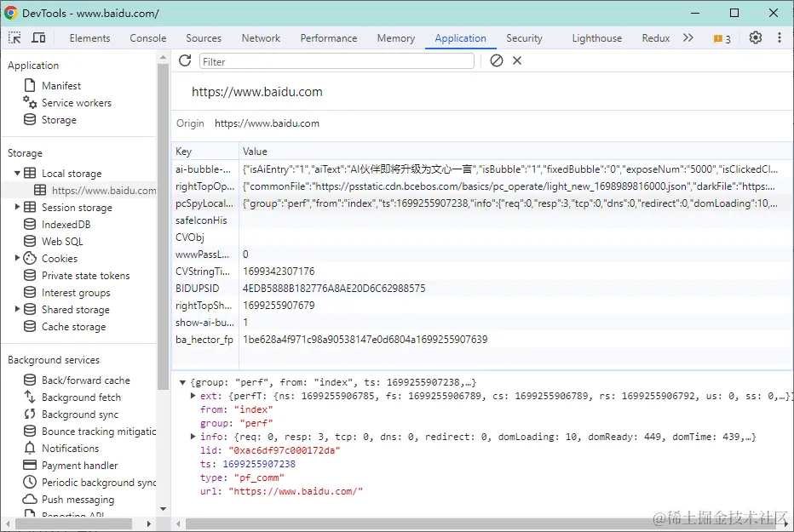Select the CVStringTi... value 1699342307176

pyautogui.click(x=279, y=271)
